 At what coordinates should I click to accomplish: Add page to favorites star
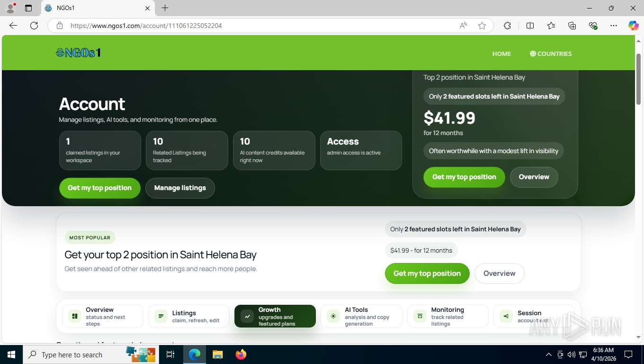(482, 26)
